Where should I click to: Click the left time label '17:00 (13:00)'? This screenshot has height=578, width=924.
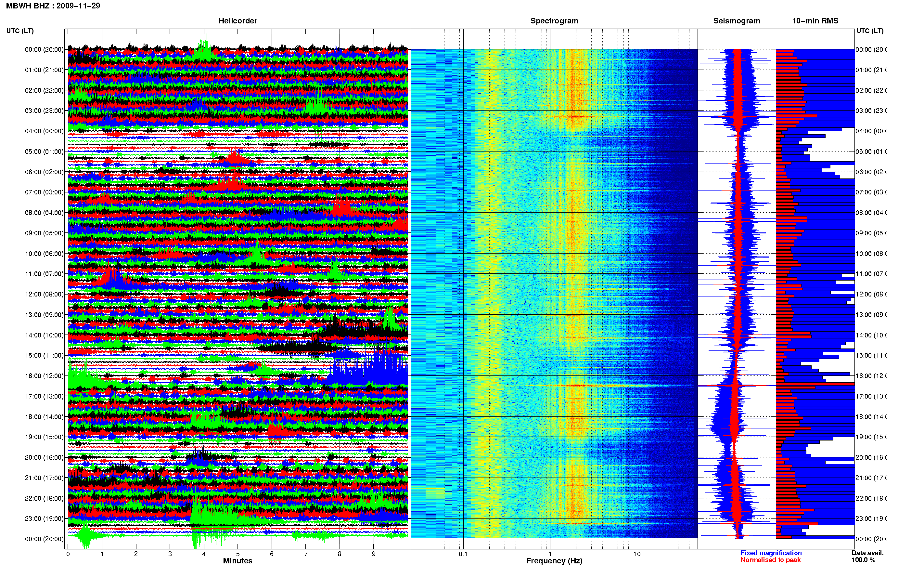coord(44,396)
